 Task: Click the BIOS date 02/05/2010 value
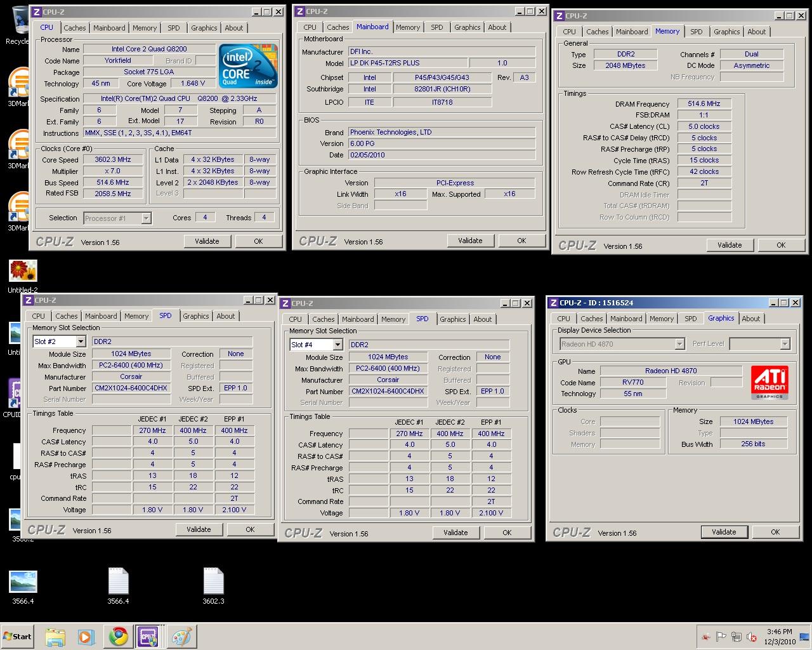click(x=442, y=155)
